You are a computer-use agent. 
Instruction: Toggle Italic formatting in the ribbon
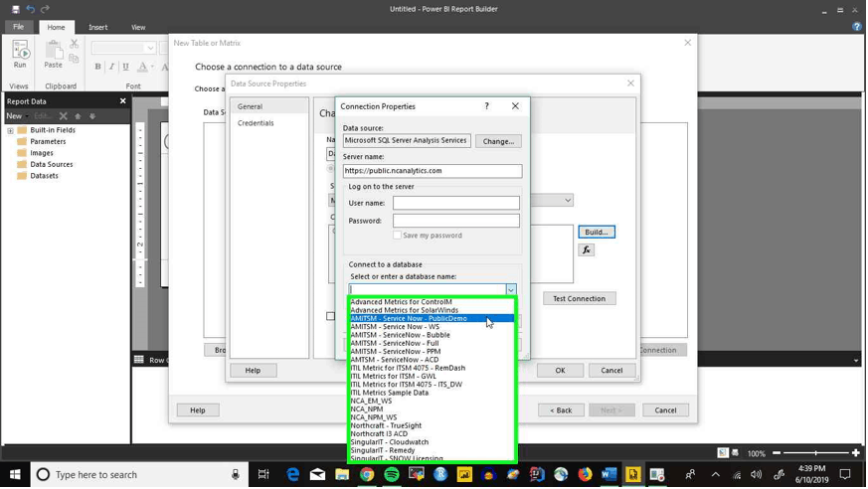[111, 67]
